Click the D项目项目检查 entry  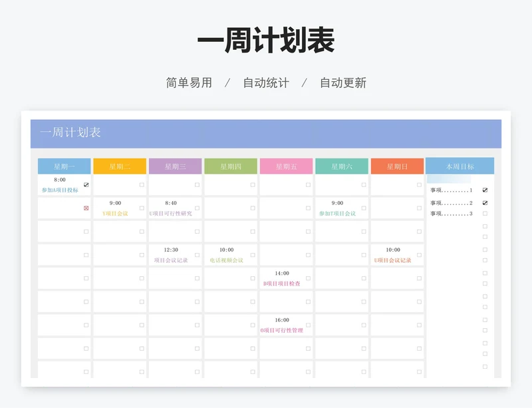pos(282,284)
